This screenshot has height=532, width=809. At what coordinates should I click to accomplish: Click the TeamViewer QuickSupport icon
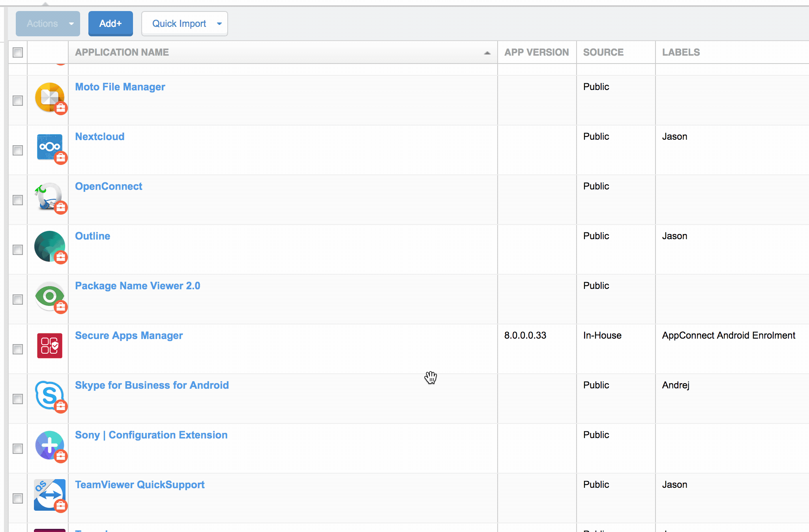coord(49,495)
